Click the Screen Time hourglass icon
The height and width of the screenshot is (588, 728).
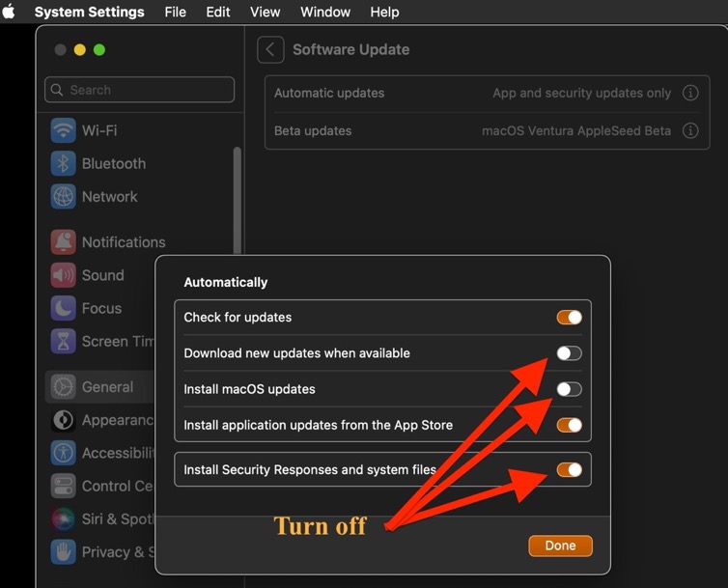click(63, 342)
